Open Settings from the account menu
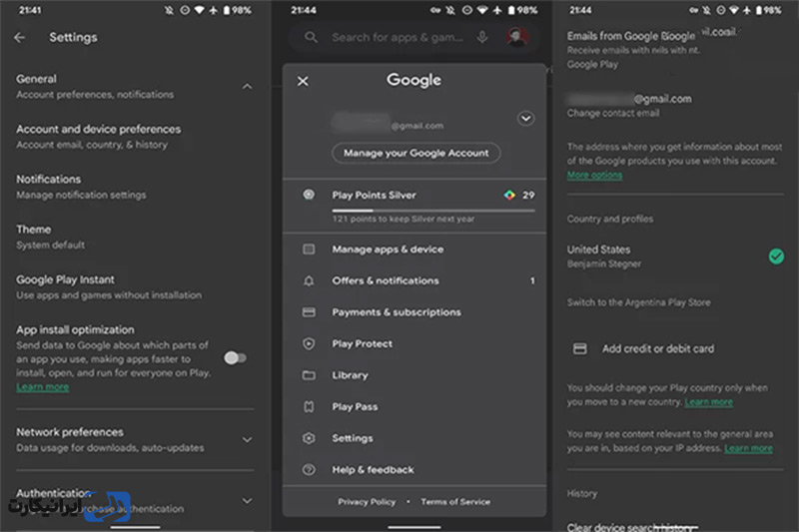The width and height of the screenshot is (799, 532). point(414,438)
